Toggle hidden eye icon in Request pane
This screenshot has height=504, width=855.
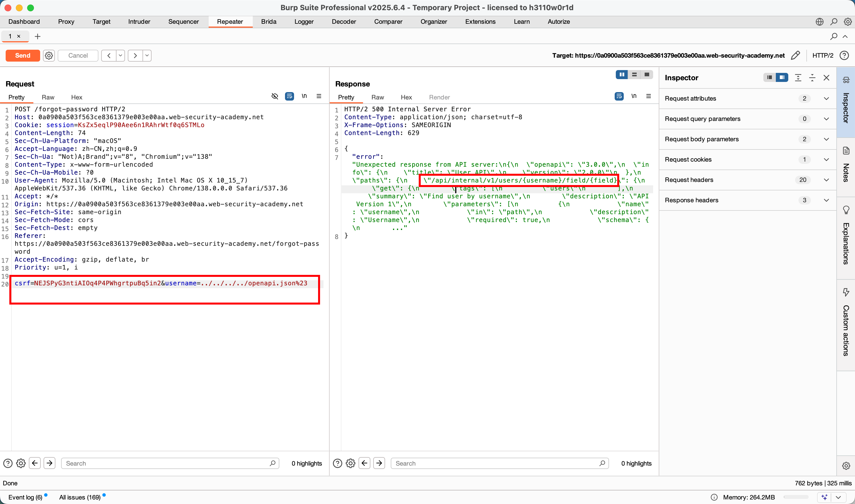click(275, 96)
